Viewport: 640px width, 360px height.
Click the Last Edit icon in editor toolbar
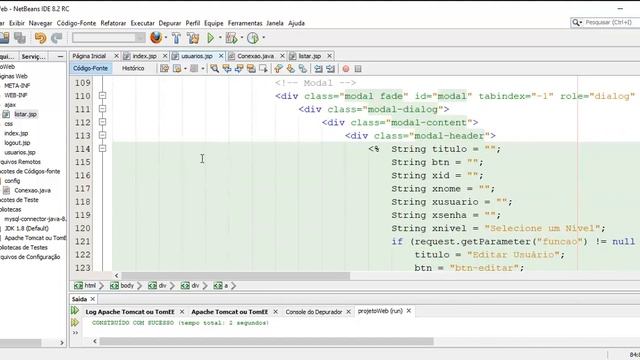tap(164, 69)
